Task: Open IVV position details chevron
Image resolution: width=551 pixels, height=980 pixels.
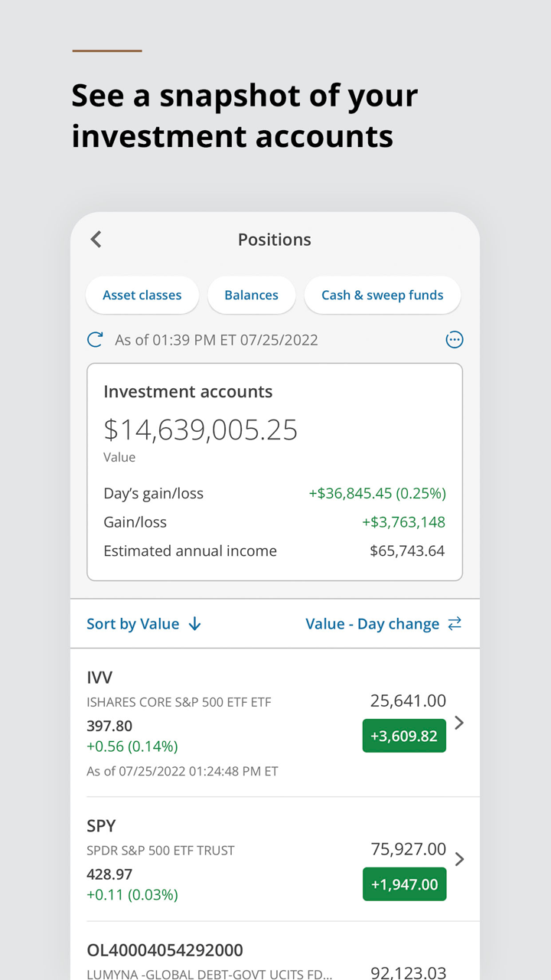Action: tap(459, 723)
